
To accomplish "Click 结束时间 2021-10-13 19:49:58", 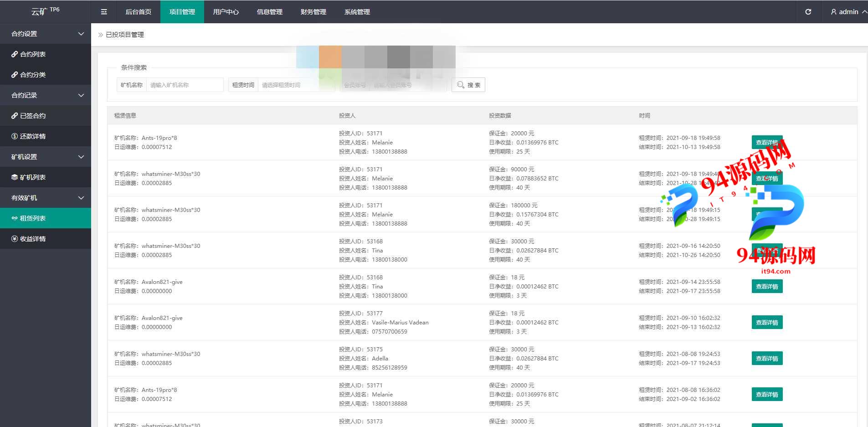I will coord(679,147).
